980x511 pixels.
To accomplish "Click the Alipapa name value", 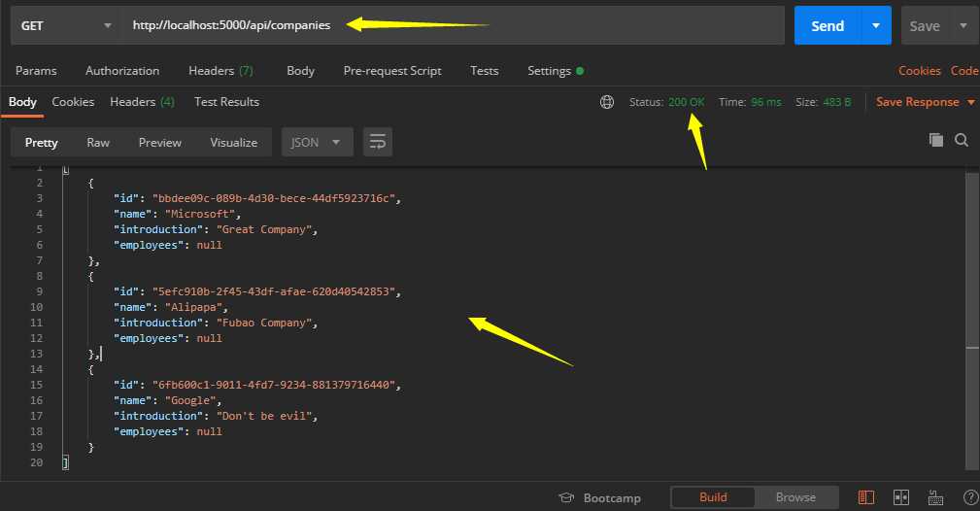I will pos(193,307).
